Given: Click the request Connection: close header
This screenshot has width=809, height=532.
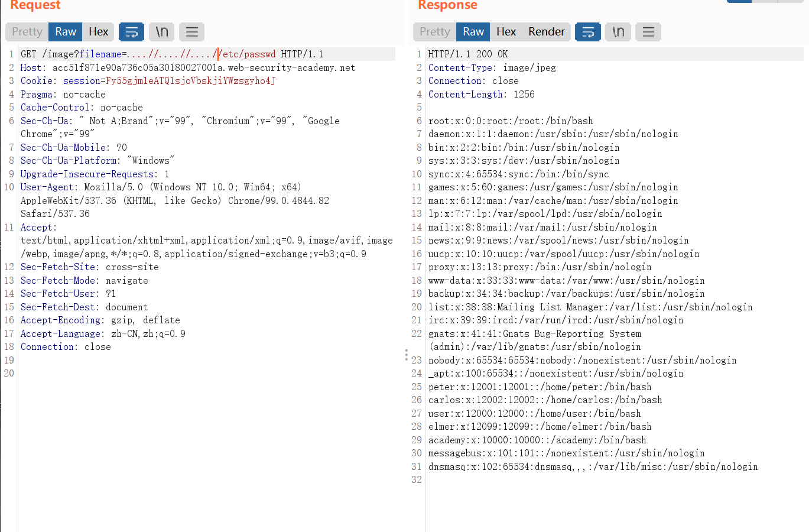Looking at the screenshot, I should click(x=66, y=347).
